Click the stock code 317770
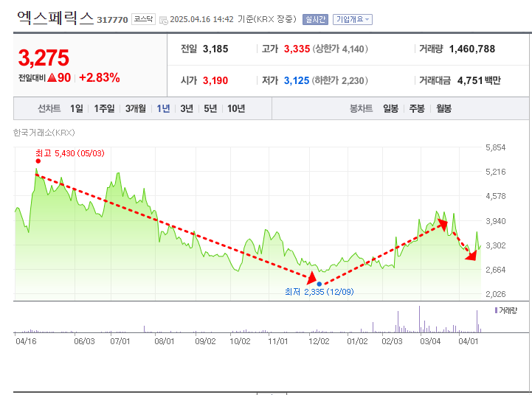The width and height of the screenshot is (532, 395). pos(112,20)
